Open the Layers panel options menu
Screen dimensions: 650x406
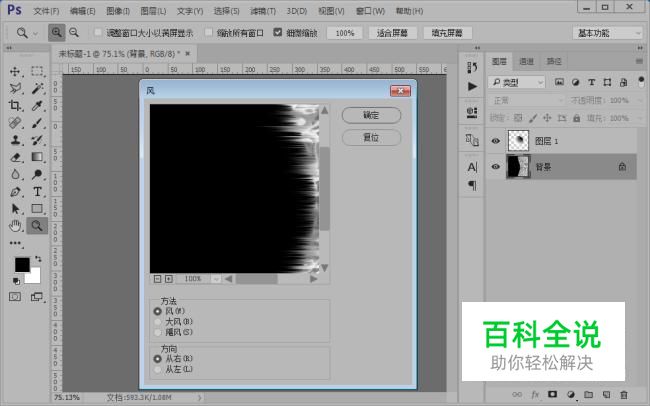(639, 61)
